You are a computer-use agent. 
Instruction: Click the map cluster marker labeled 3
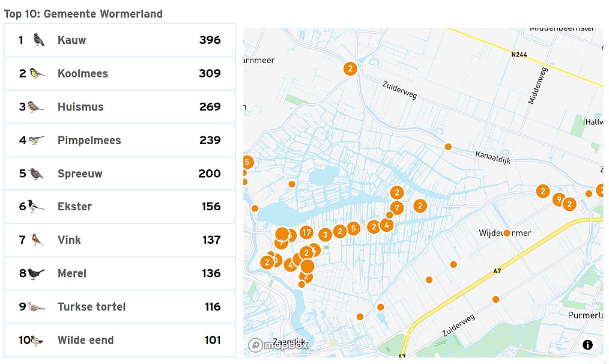click(x=325, y=235)
